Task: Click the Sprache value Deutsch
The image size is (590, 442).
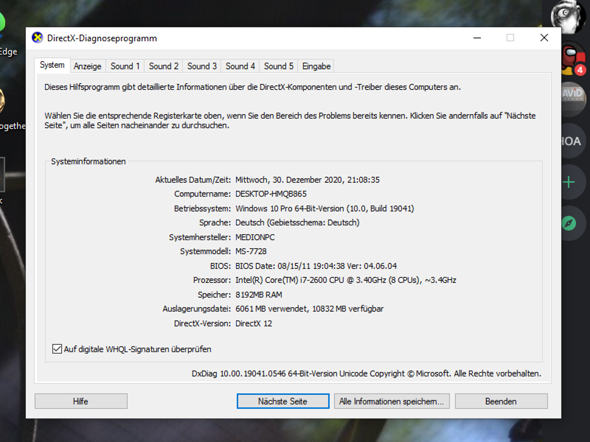Action: [x=297, y=223]
